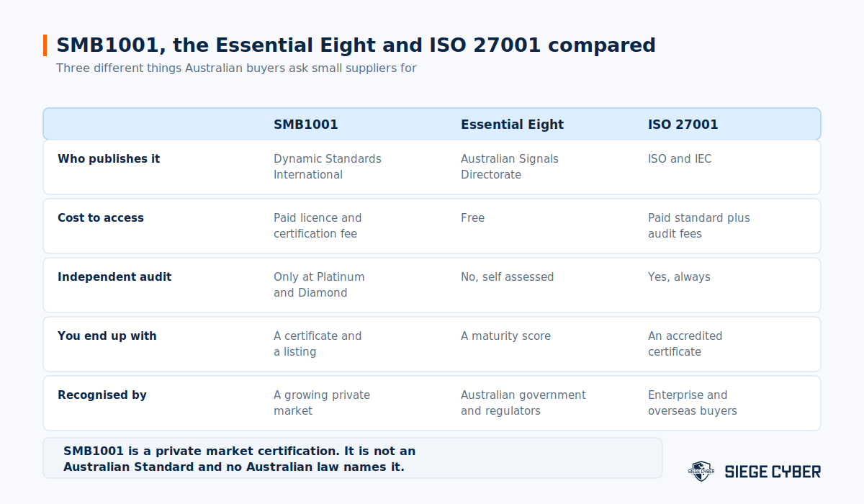Image resolution: width=864 pixels, height=504 pixels.
Task: Click the 'Free' cost cell
Action: pos(473,218)
